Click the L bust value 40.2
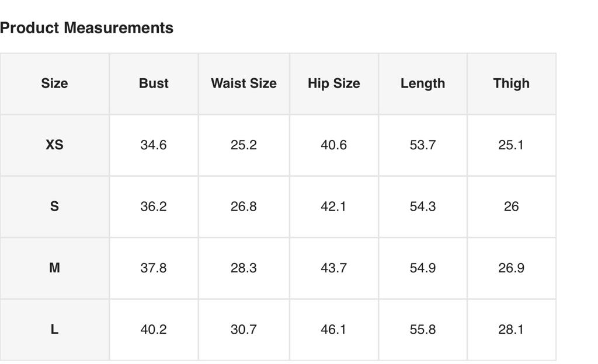The width and height of the screenshot is (598, 364). point(153,330)
